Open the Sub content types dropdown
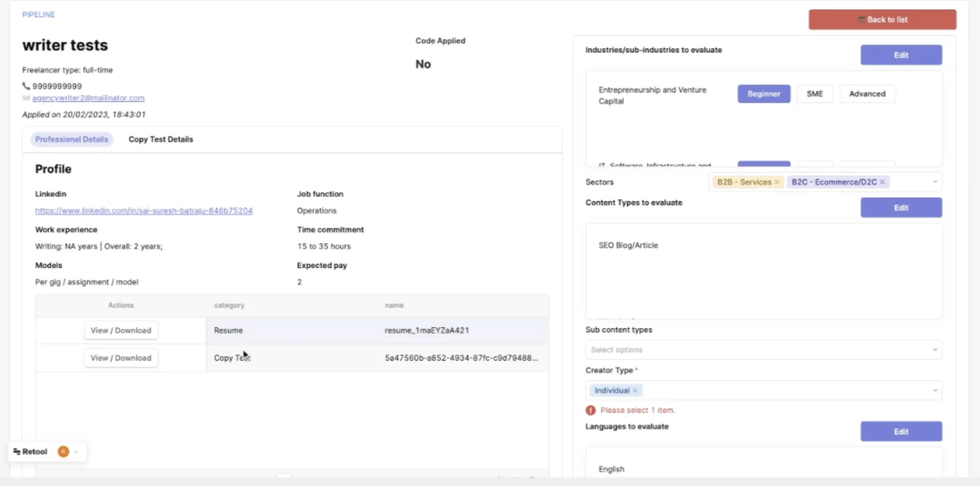 click(x=764, y=350)
